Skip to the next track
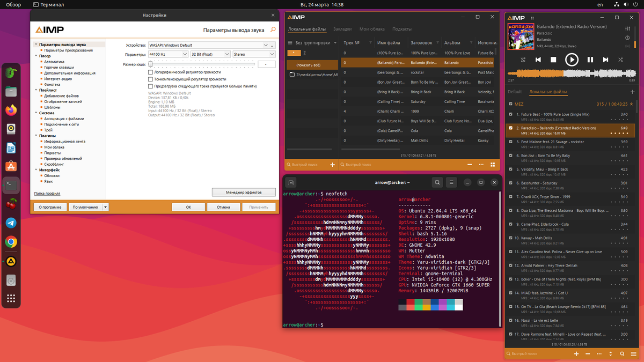This screenshot has height=362, width=644. click(x=605, y=60)
